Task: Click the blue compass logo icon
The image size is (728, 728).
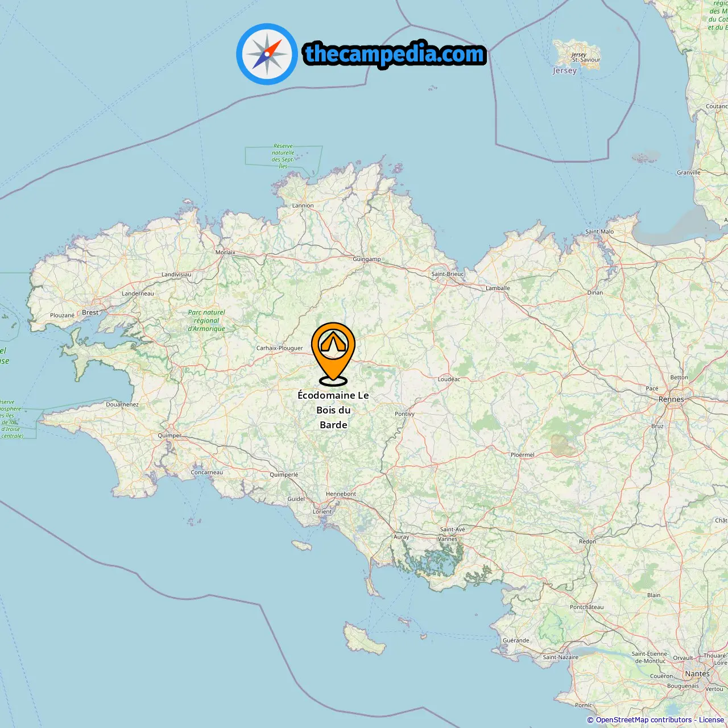Action: (x=267, y=54)
